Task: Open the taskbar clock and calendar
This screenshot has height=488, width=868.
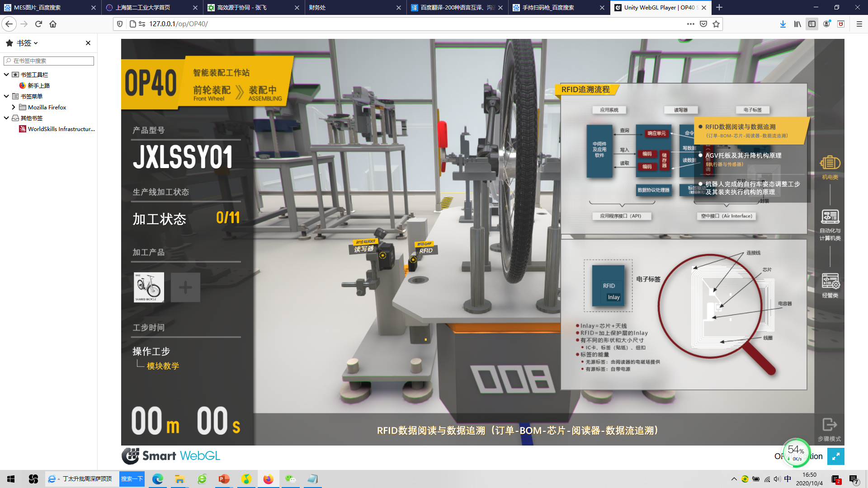Action: tap(809, 479)
